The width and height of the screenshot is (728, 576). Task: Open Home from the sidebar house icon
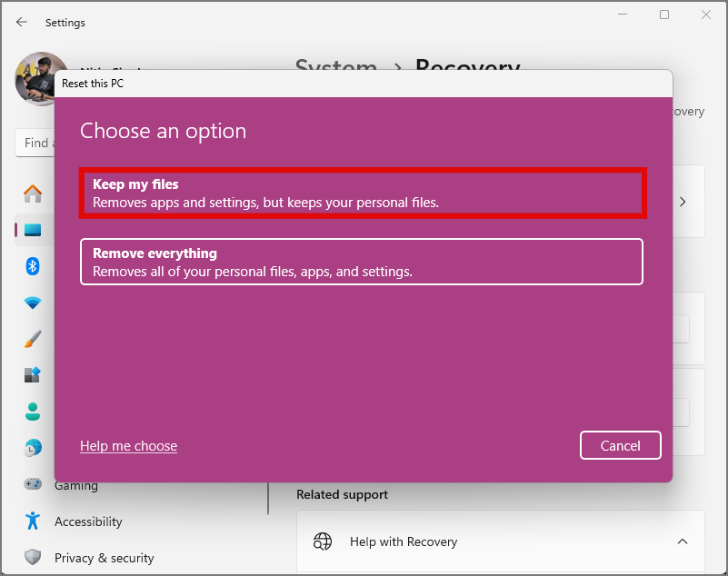[x=33, y=194]
